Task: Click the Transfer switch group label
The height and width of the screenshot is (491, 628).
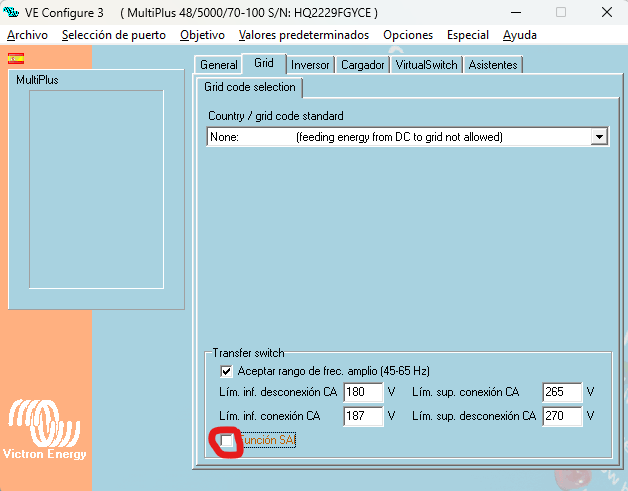Action: [248, 353]
